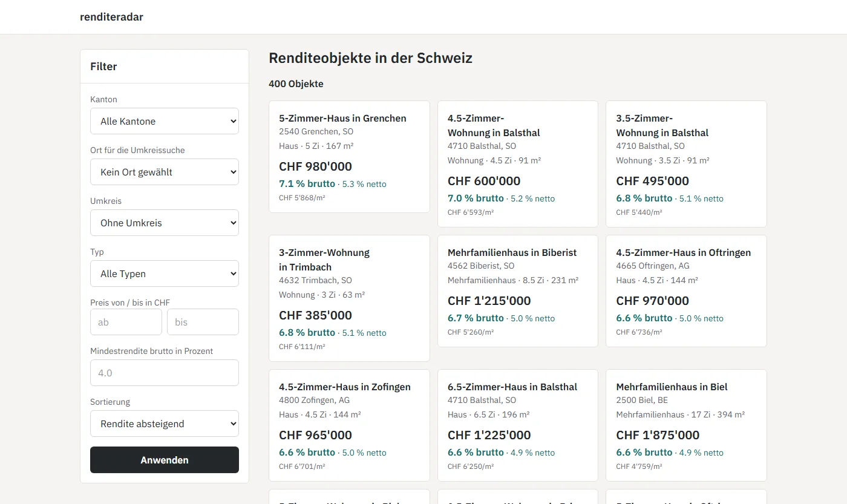This screenshot has width=847, height=504.
Task: Click the price CHF 965'000
Action: (x=315, y=435)
